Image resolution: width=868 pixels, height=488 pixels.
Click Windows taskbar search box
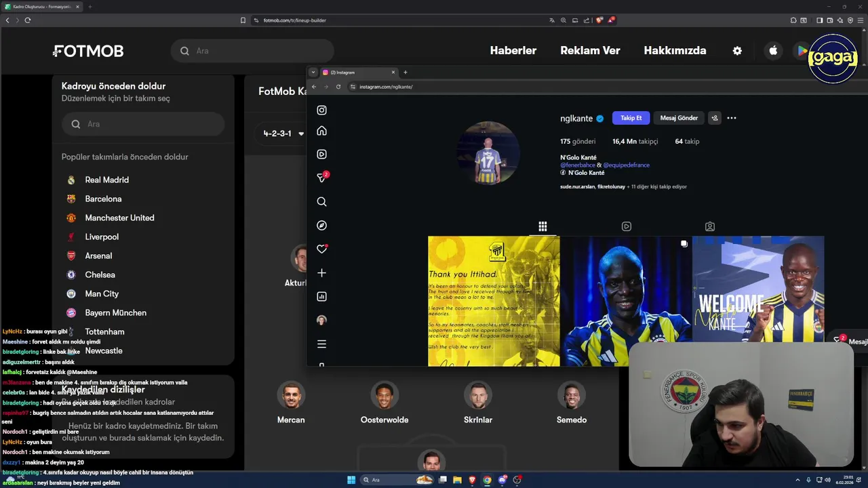[398, 480]
